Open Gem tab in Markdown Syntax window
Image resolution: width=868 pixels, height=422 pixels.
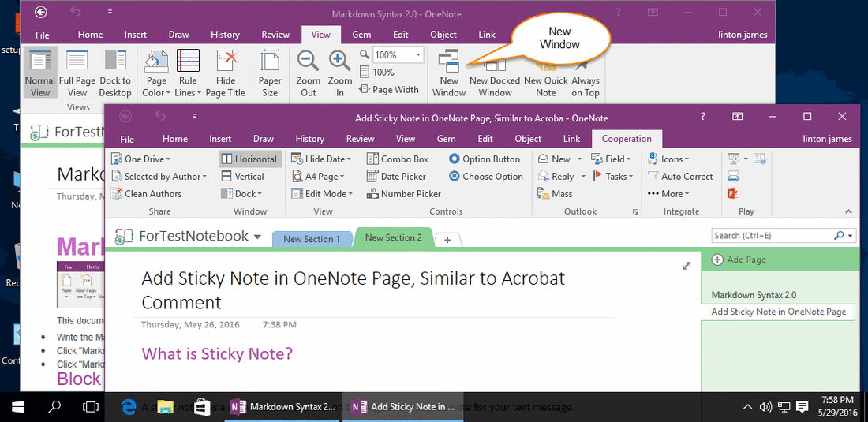(361, 34)
